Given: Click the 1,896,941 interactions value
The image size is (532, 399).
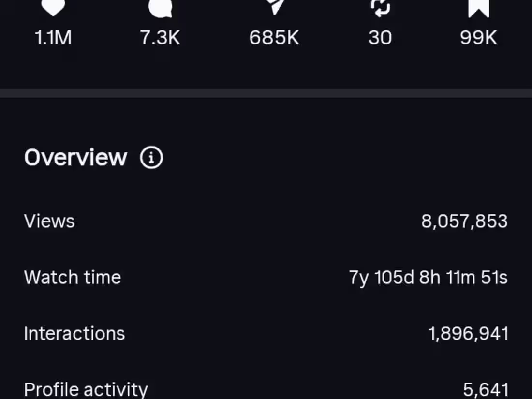Looking at the screenshot, I should (x=469, y=334).
